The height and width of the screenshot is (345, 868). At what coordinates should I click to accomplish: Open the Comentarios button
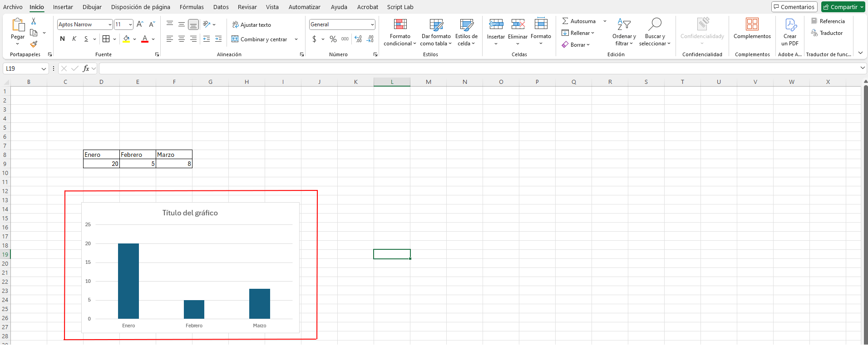pyautogui.click(x=794, y=7)
